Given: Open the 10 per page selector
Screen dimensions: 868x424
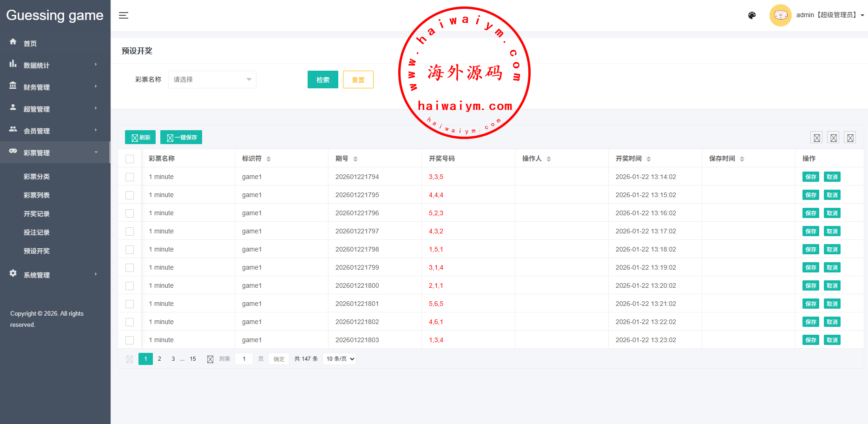Looking at the screenshot, I should pyautogui.click(x=340, y=359).
